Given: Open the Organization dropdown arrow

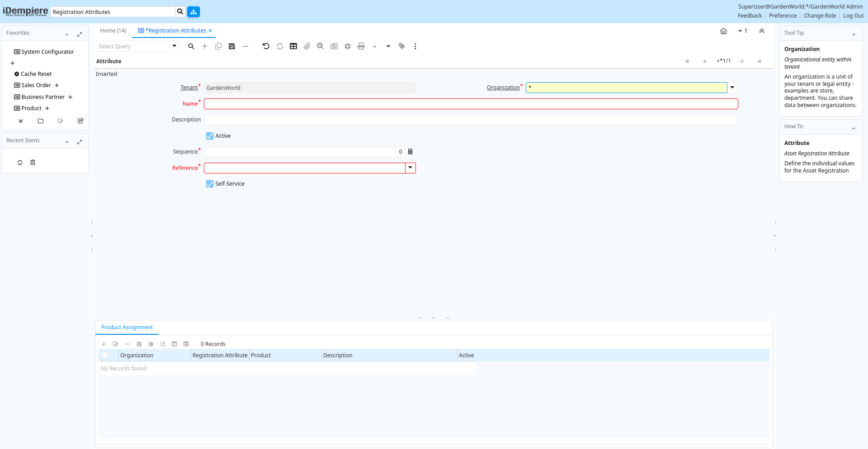Looking at the screenshot, I should (x=732, y=88).
